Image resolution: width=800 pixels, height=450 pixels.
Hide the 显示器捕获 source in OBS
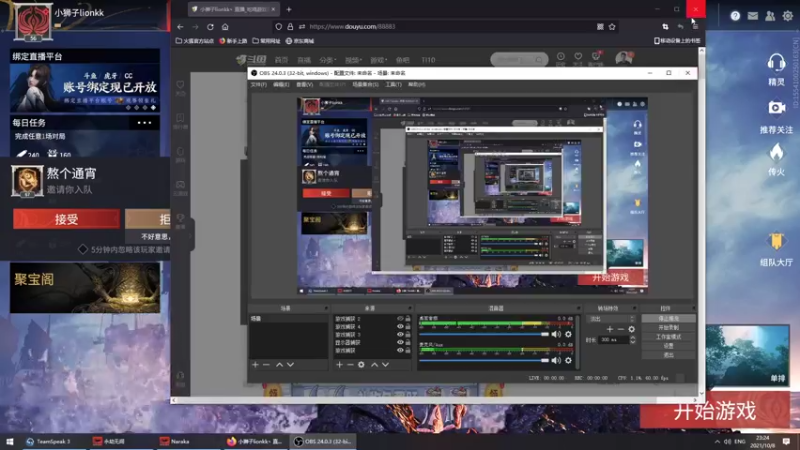400,342
